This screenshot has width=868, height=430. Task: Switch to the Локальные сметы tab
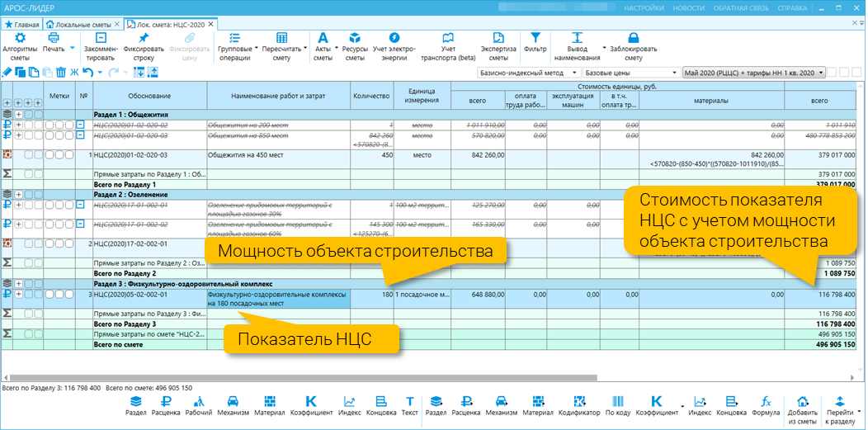pyautogui.click(x=83, y=25)
